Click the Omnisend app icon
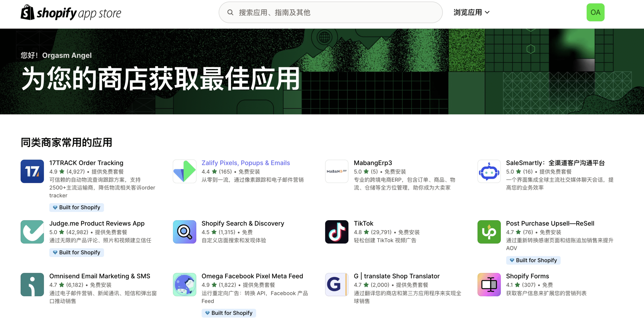The image size is (644, 331). [32, 284]
